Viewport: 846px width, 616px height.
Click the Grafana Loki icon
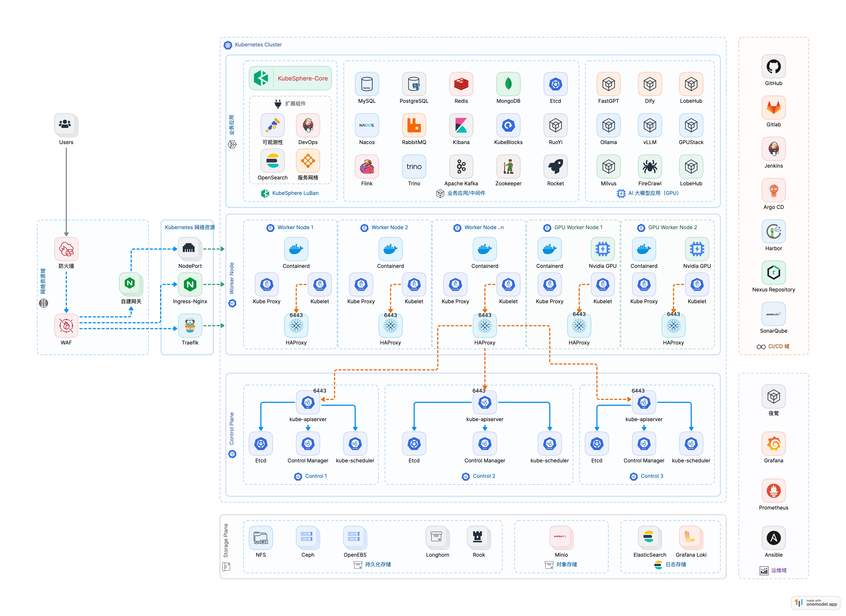point(691,538)
